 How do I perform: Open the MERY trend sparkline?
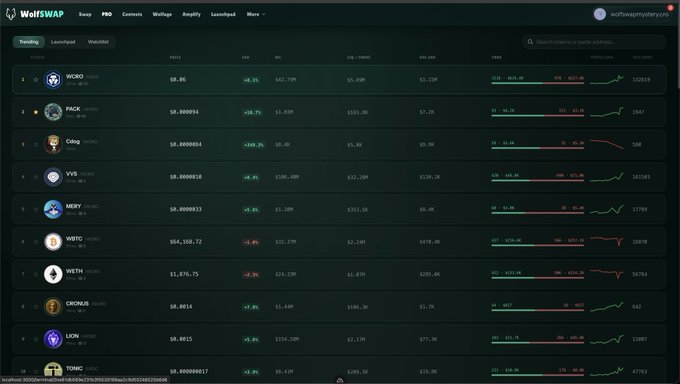[x=607, y=209]
